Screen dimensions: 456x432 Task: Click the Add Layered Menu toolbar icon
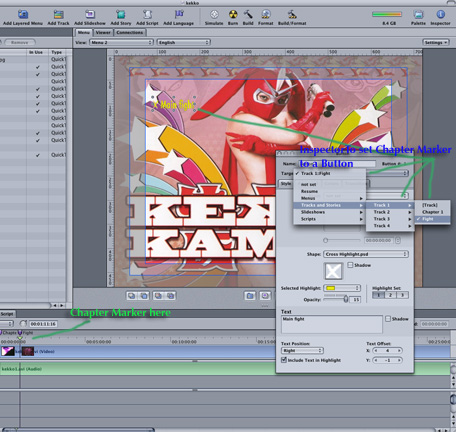coord(23,14)
